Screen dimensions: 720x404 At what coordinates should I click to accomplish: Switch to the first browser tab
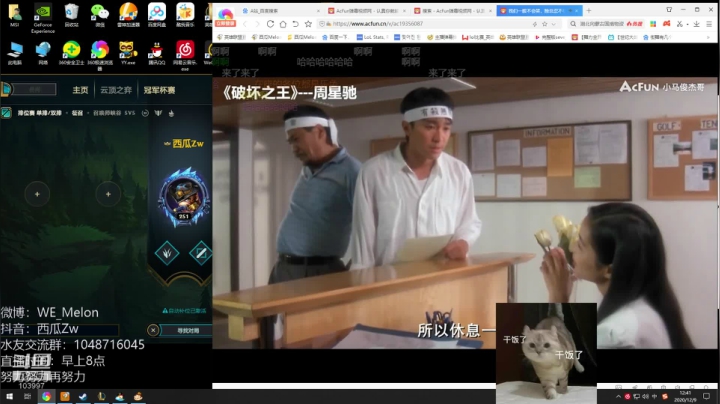[280, 10]
